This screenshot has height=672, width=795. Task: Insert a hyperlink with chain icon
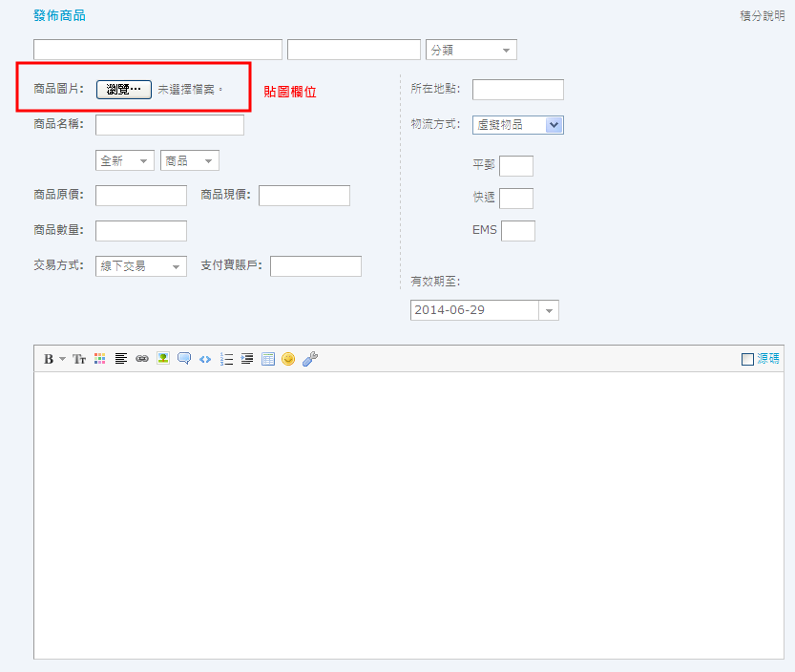coord(142,359)
